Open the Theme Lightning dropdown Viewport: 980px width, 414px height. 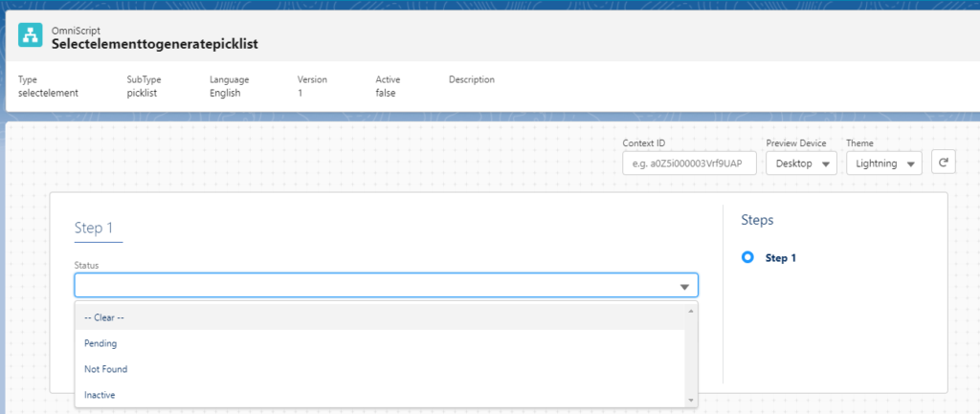coord(884,163)
